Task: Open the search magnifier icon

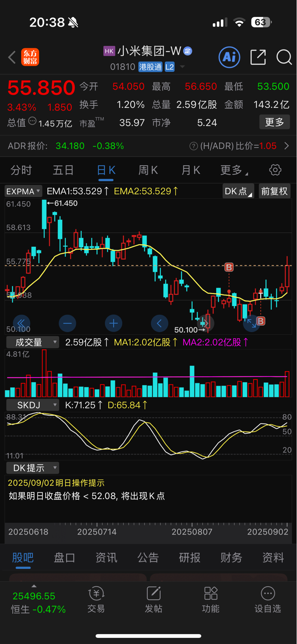Action: tap(284, 57)
